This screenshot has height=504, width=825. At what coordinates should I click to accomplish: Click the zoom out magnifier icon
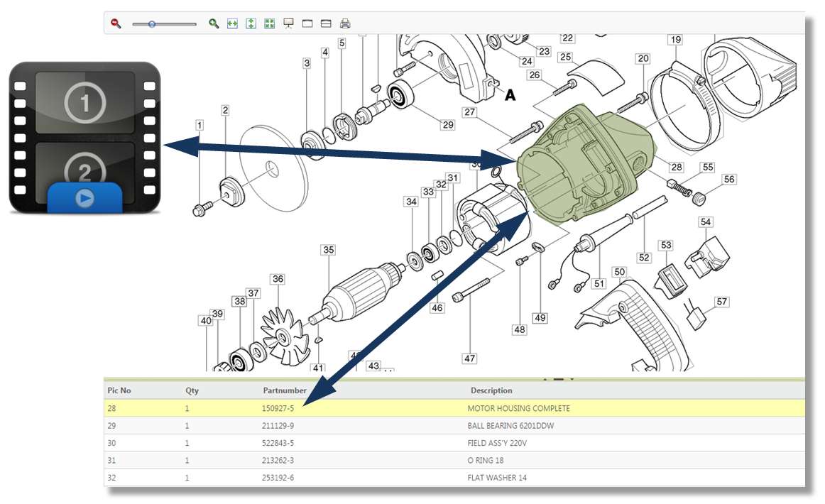coord(116,23)
